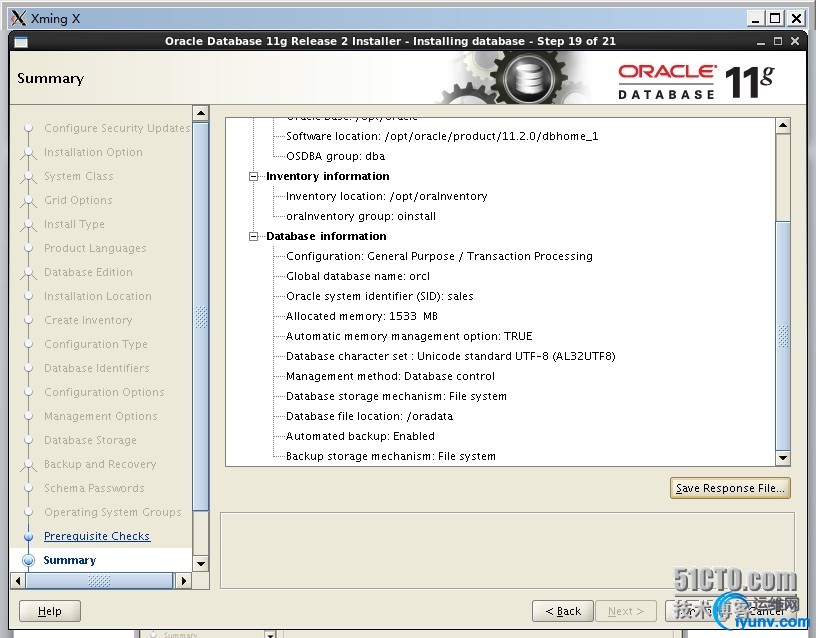Click the step list scroll up arrow
This screenshot has height=638, width=816.
click(x=201, y=113)
